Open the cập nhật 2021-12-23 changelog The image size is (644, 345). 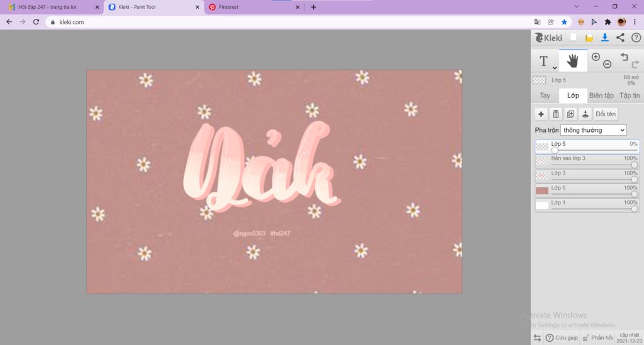click(629, 337)
